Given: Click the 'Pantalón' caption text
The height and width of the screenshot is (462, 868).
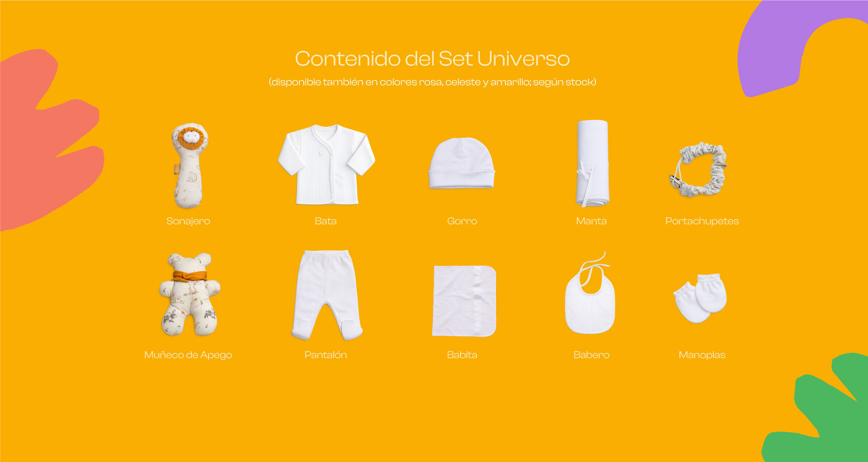Looking at the screenshot, I should 325,355.
